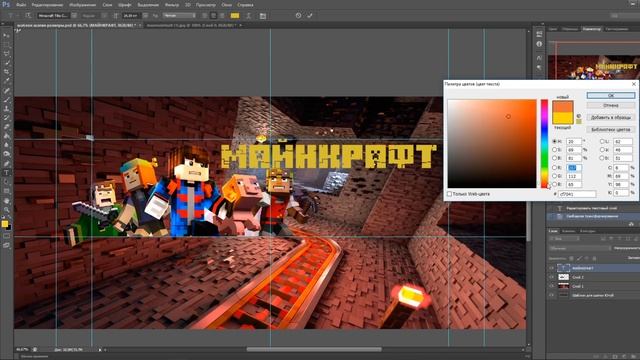Screen dimensions: 640x360
Task: Click OK in the color picker
Action: 611,95
